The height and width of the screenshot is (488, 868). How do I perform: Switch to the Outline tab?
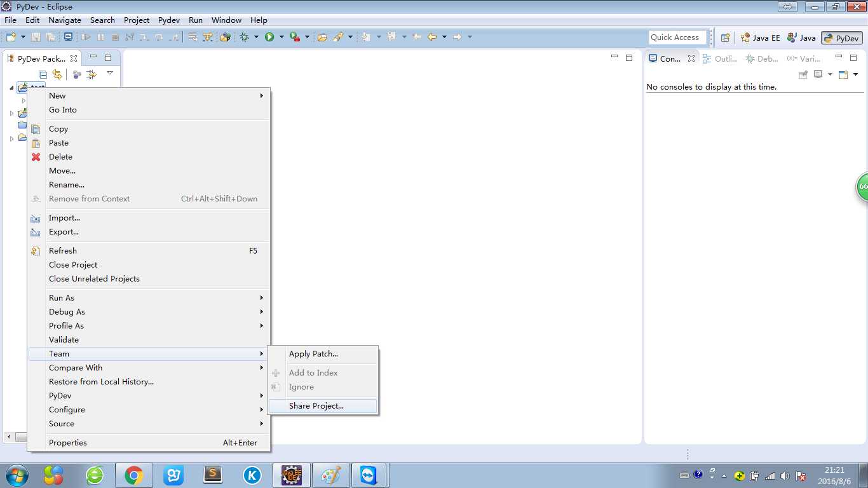point(719,58)
